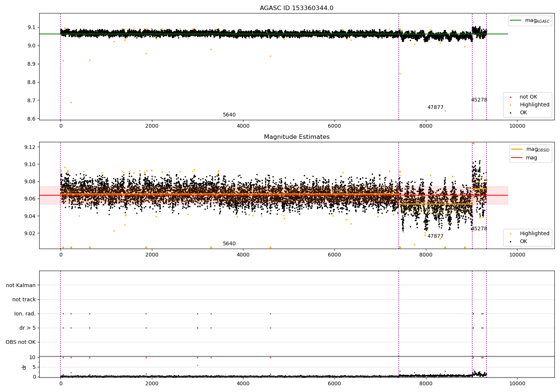This screenshot has width=560, height=392.
Task: Click the "Magnitude Estimates" plot title
Action: (296, 137)
